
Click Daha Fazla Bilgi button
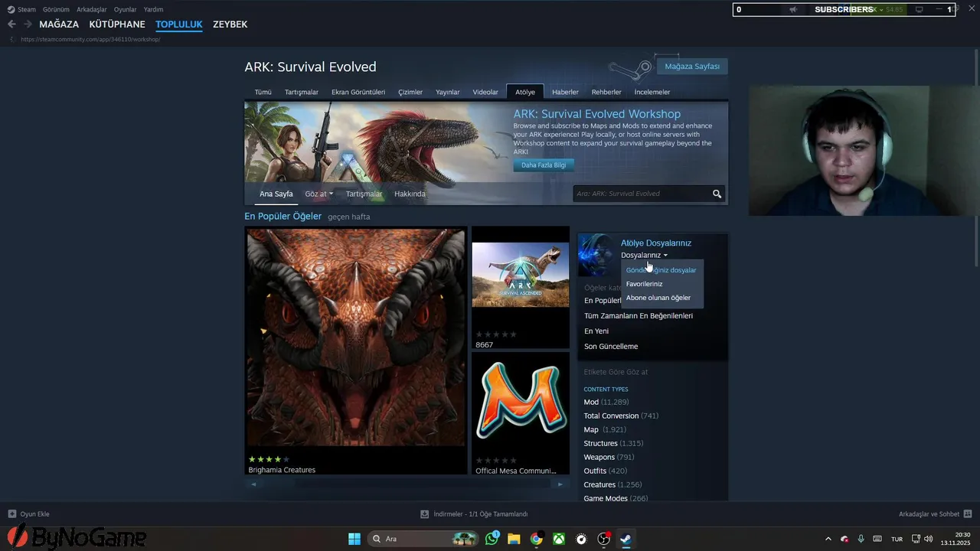[x=544, y=165]
